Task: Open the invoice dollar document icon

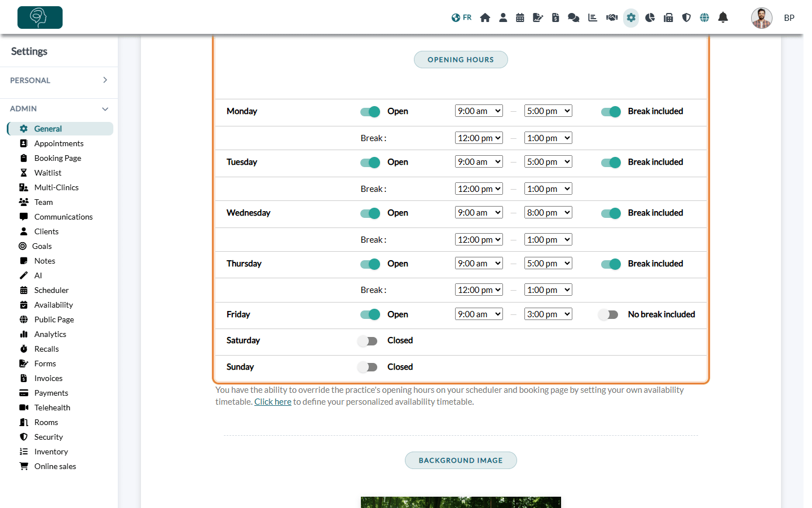Action: (555, 17)
